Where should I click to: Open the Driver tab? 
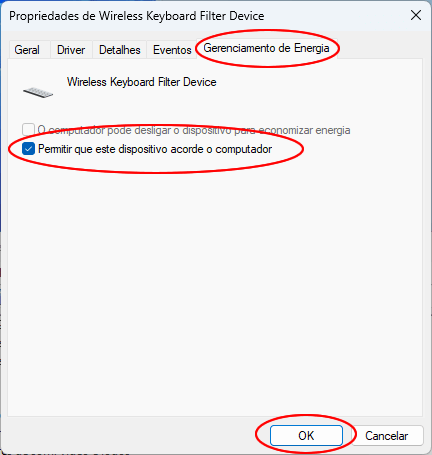[71, 50]
